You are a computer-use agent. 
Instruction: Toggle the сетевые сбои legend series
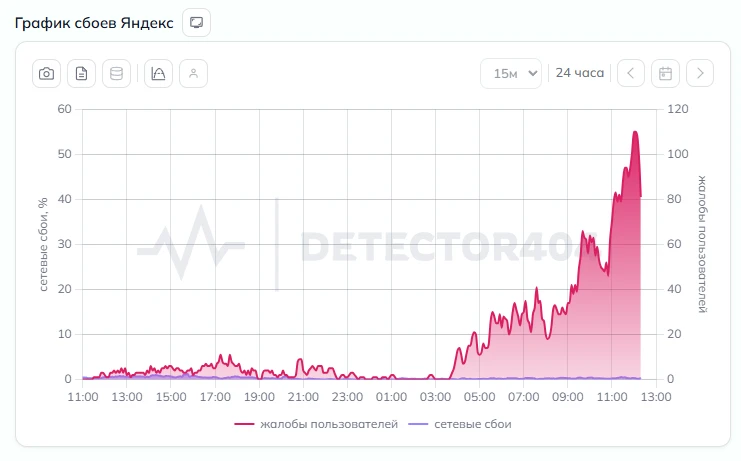(460, 424)
